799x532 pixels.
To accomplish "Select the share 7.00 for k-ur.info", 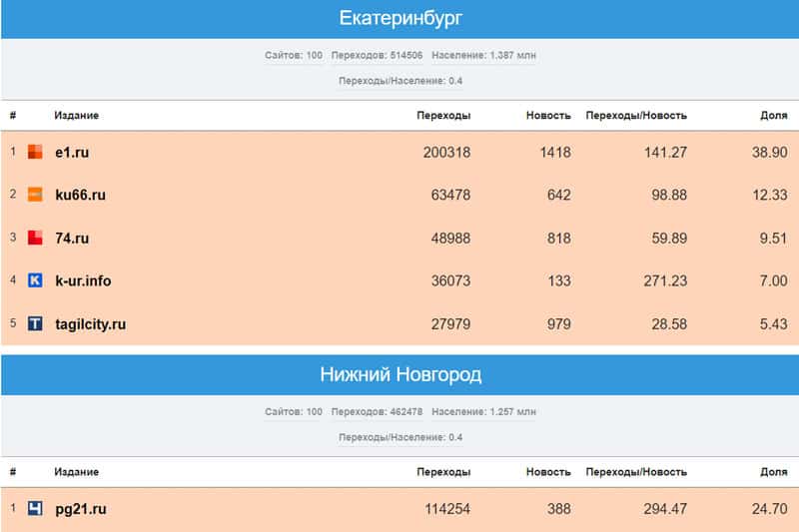I will [773, 281].
